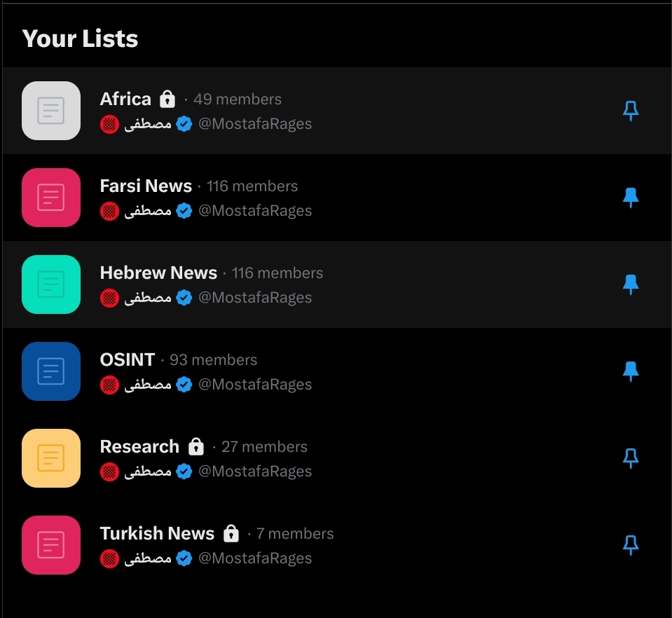The width and height of the screenshot is (672, 618).
Task: Pin the Research list
Action: pos(631,458)
